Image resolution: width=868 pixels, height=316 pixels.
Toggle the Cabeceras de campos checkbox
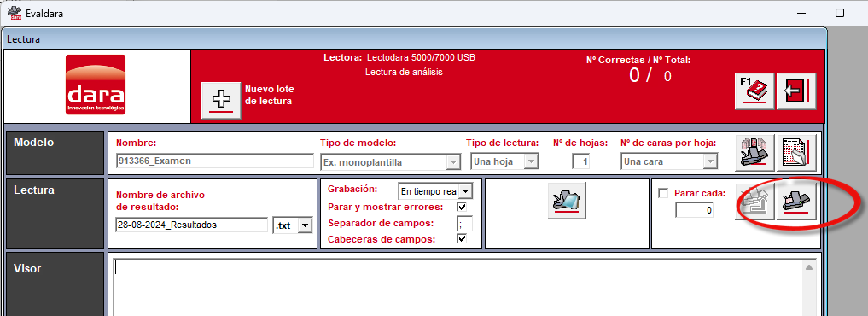coord(463,239)
